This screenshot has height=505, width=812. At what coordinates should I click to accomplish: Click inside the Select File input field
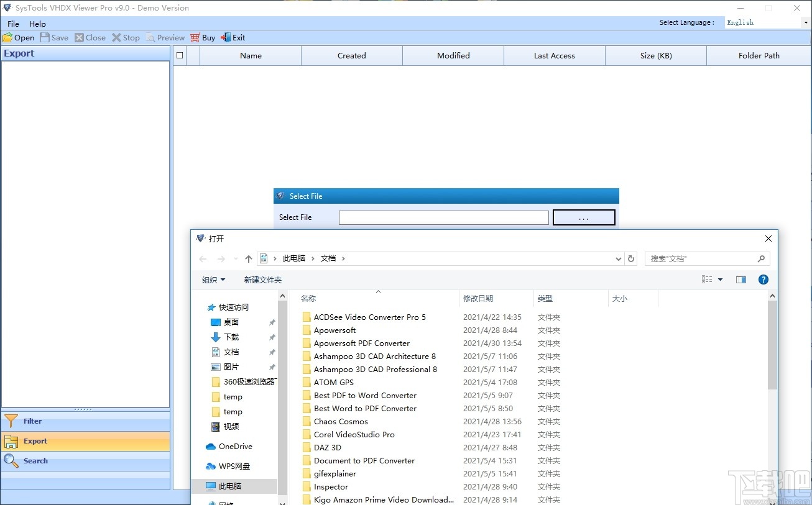pos(443,217)
